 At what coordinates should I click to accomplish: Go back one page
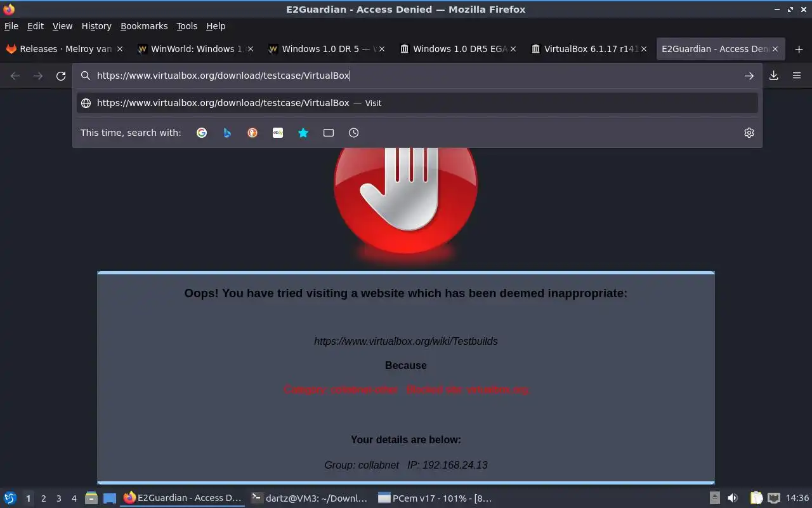(x=15, y=76)
